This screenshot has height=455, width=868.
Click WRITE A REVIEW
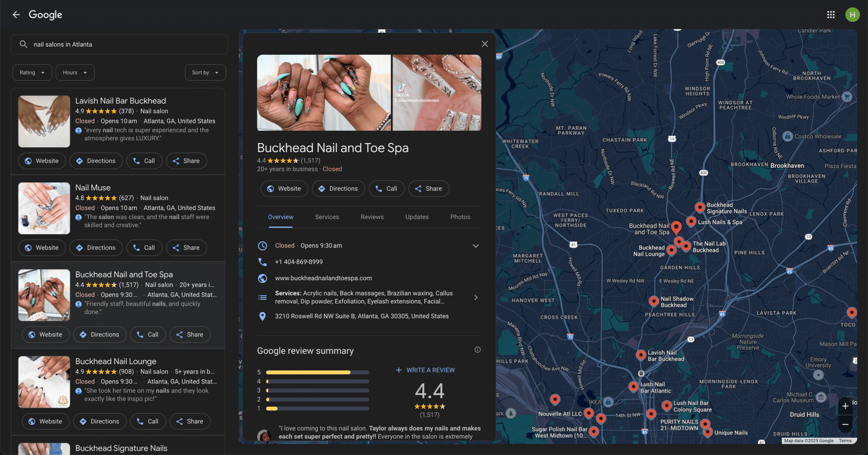point(425,370)
